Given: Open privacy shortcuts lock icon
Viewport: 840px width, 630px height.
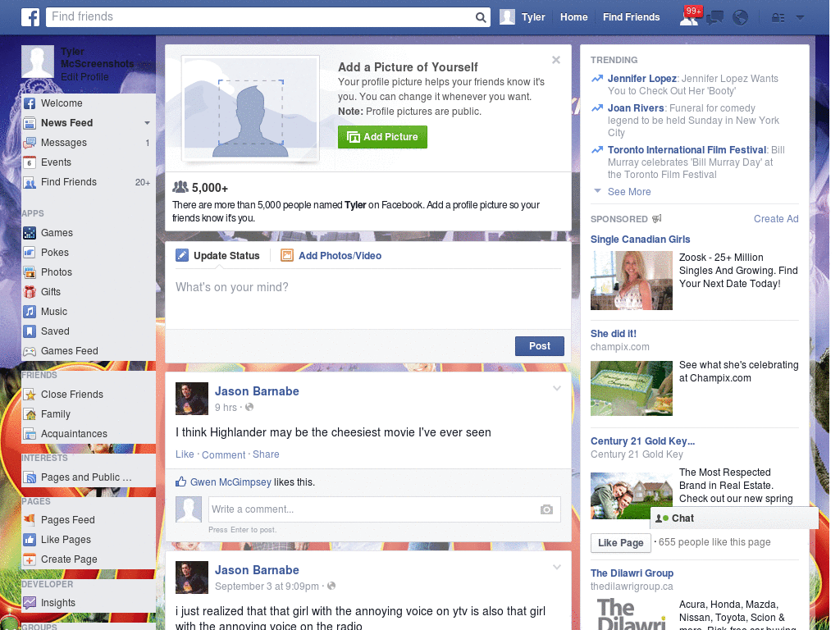Looking at the screenshot, I should tap(778, 18).
